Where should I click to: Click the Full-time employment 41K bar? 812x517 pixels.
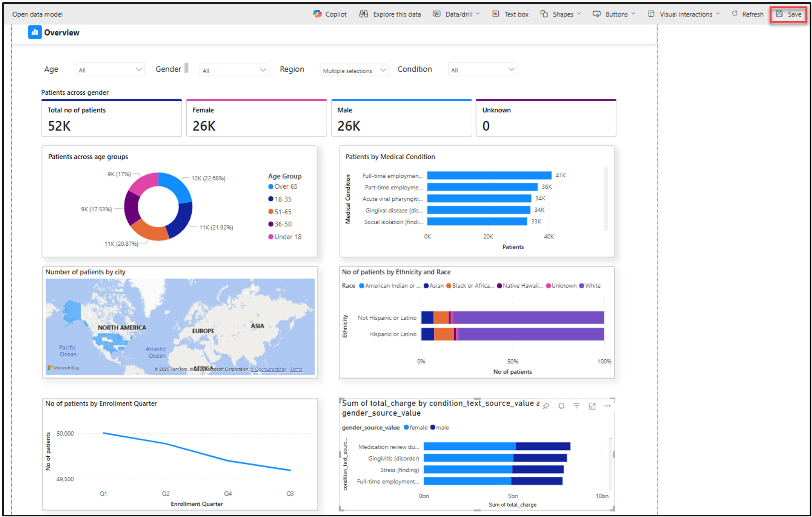click(489, 175)
